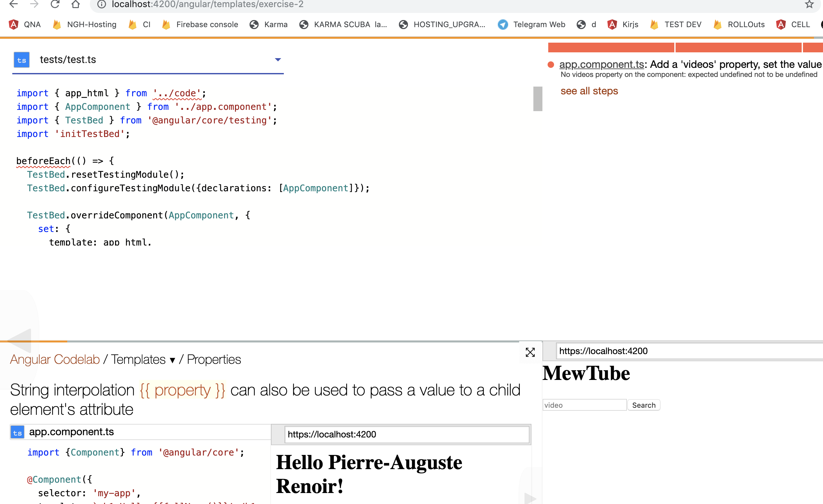Click the browser back arrow
The width and height of the screenshot is (823, 504).
[x=14, y=4]
